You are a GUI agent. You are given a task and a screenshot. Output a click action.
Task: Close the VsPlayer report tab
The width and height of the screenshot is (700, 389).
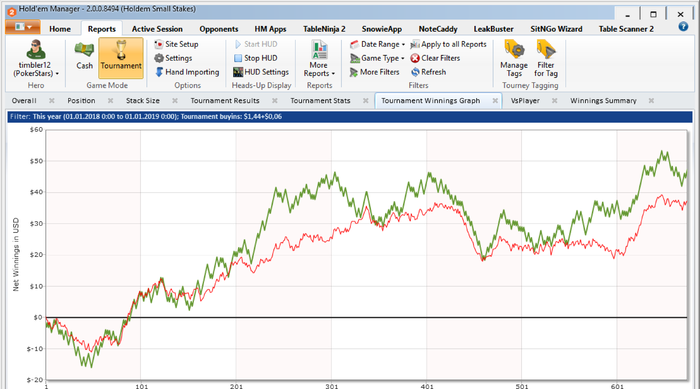554,101
